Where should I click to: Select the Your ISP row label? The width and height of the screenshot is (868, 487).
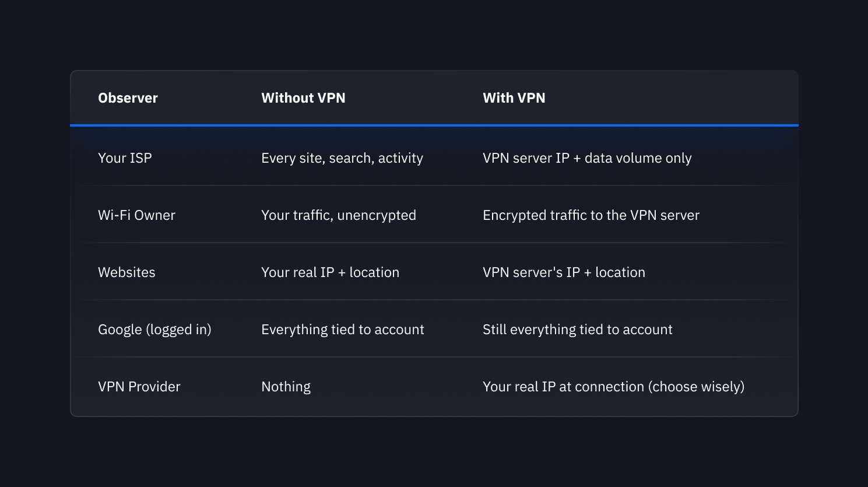click(x=125, y=158)
